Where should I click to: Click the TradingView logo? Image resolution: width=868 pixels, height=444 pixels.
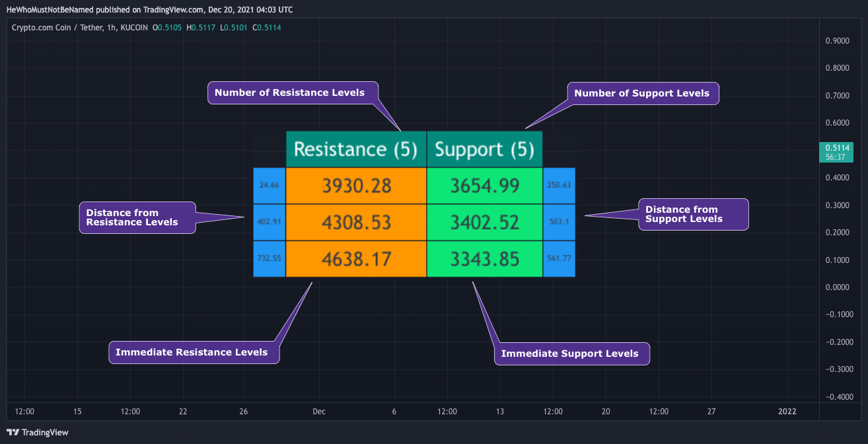(38, 432)
